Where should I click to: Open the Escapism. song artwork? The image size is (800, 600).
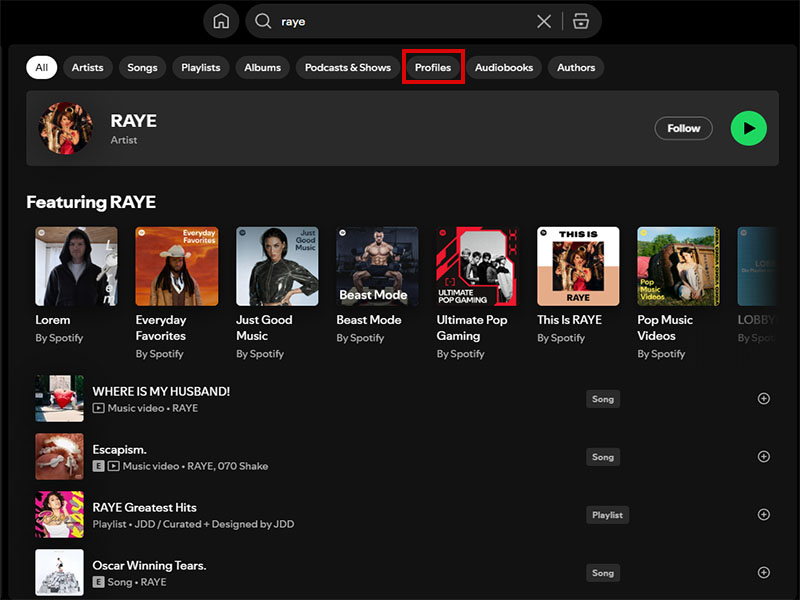coord(59,457)
